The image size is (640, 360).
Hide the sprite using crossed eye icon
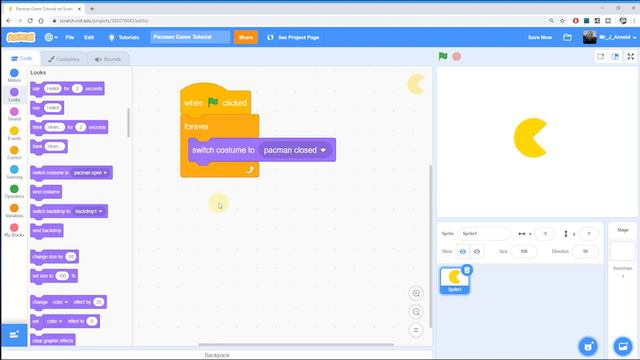pos(477,251)
